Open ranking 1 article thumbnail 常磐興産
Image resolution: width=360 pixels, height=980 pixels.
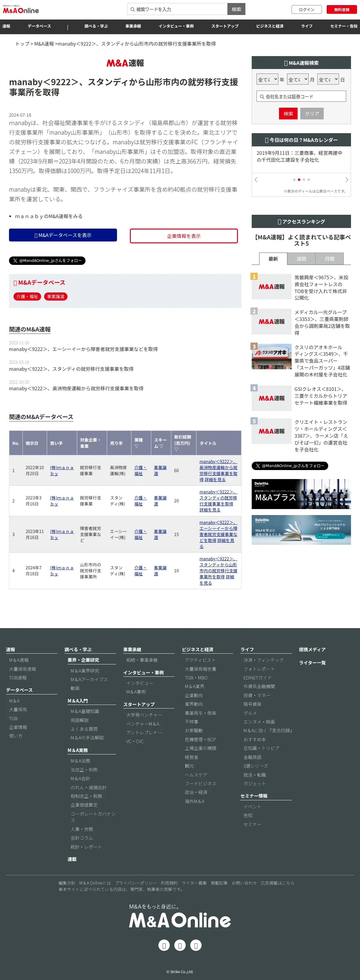click(272, 286)
